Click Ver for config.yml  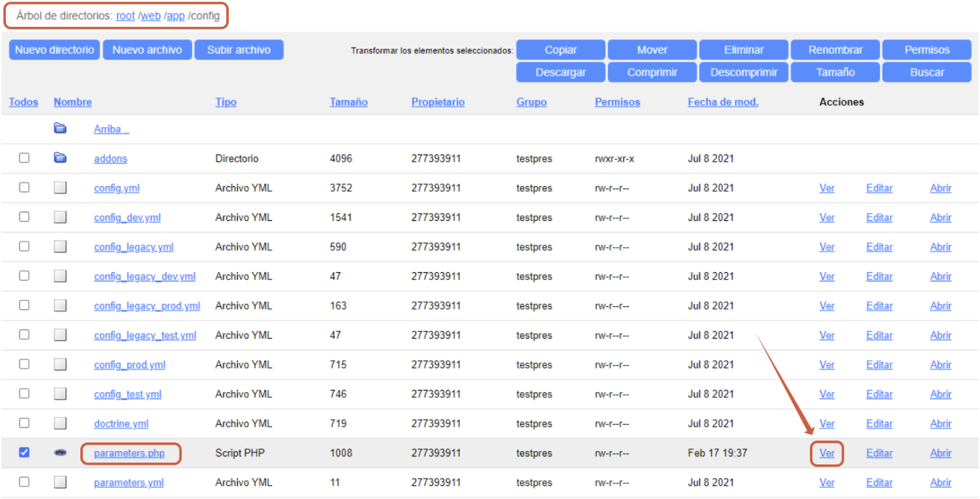coord(827,188)
